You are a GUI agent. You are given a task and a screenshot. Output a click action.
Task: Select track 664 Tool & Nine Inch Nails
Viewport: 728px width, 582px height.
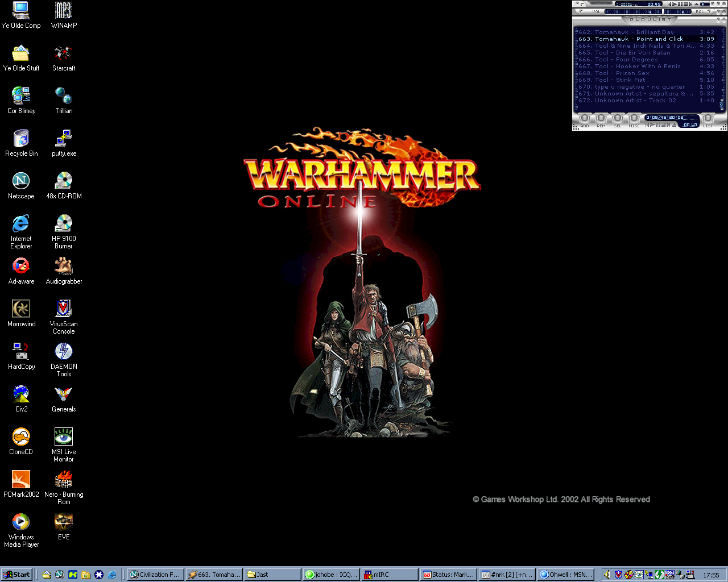coord(646,46)
